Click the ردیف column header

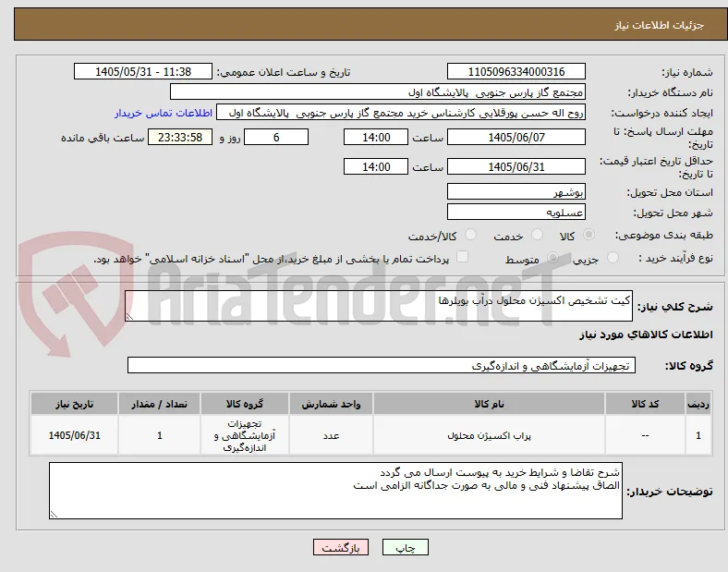[x=698, y=404]
